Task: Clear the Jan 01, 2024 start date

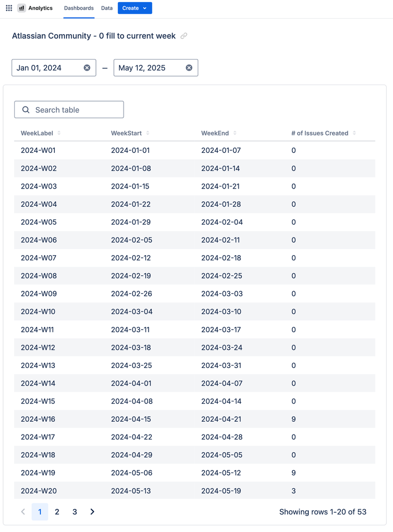Action: pyautogui.click(x=87, y=68)
